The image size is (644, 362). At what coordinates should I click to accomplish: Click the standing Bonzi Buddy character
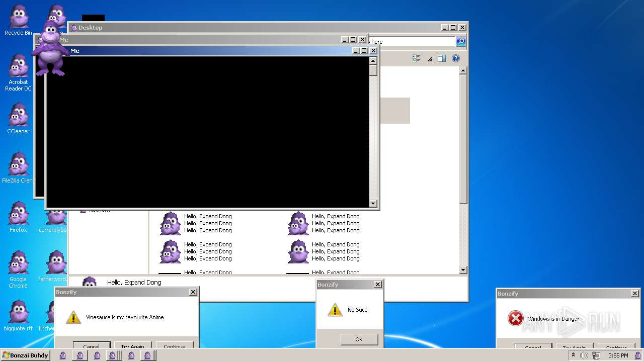tap(49, 48)
